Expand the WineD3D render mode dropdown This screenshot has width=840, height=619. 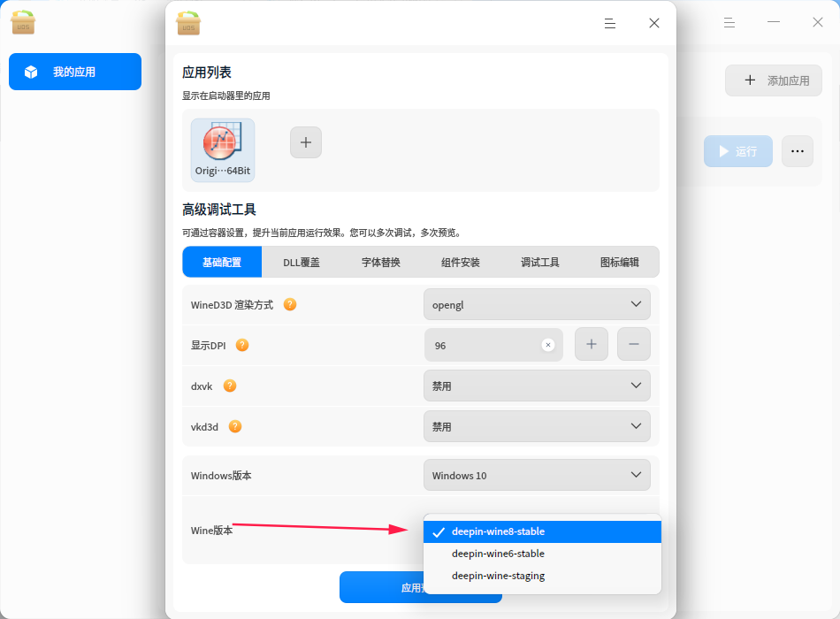tap(537, 304)
